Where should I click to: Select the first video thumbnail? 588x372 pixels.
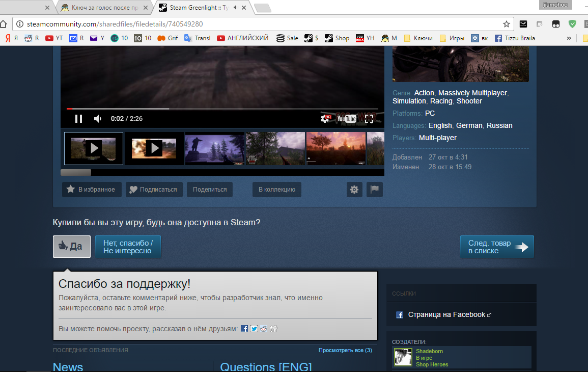[x=94, y=148]
